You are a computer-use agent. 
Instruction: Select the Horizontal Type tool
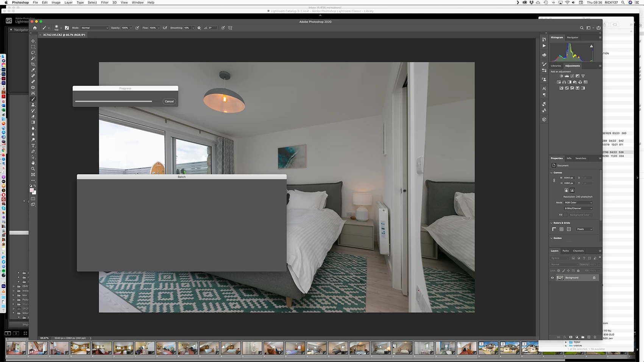(x=33, y=146)
